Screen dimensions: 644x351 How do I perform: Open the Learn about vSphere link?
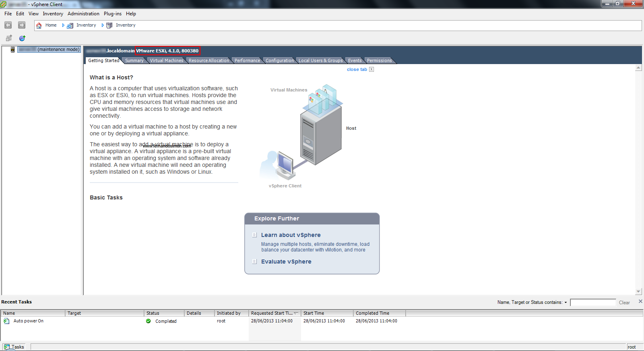[x=291, y=235]
